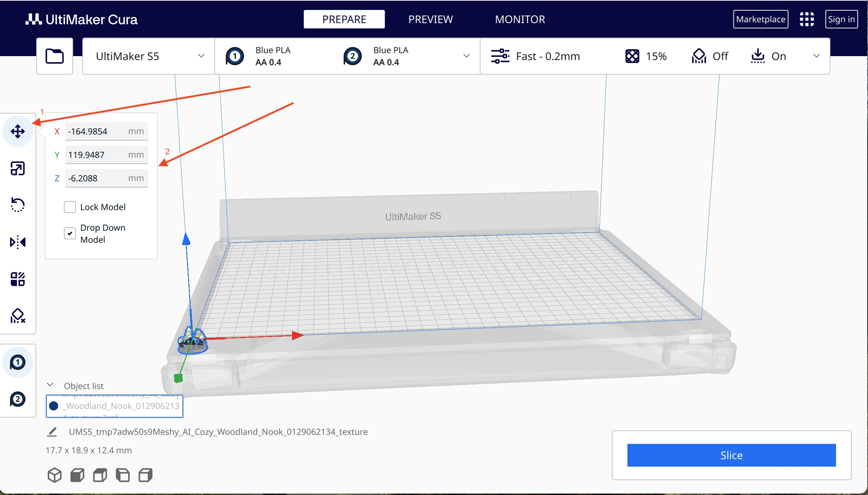868x495 pixels.
Task: Select the Support Blocker tool
Action: pos(18,316)
